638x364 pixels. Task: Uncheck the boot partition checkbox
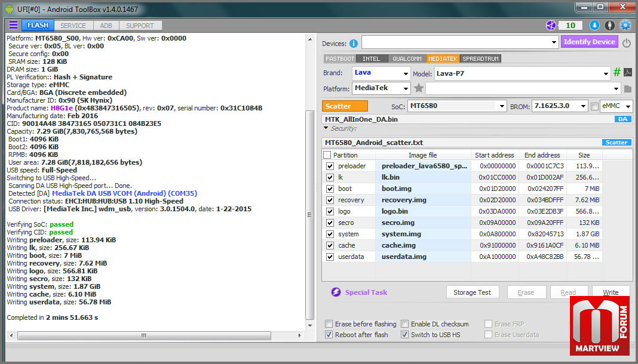(330, 189)
